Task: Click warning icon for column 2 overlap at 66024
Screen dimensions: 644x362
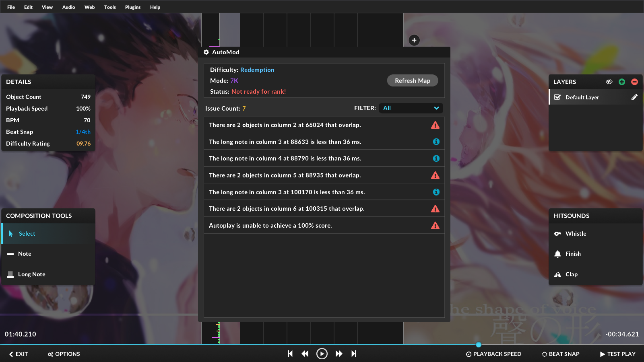Action: tap(435, 125)
